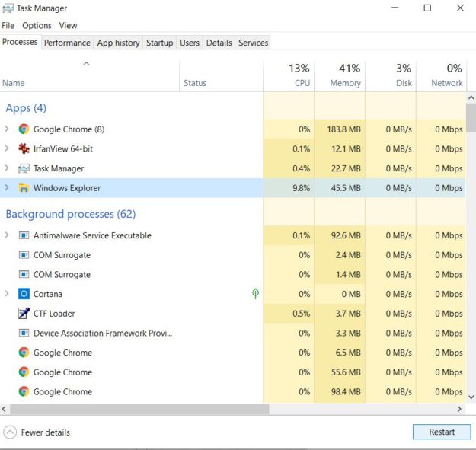Expand Antimalware Service Executable
This screenshot has height=450, width=476.
(x=7, y=235)
